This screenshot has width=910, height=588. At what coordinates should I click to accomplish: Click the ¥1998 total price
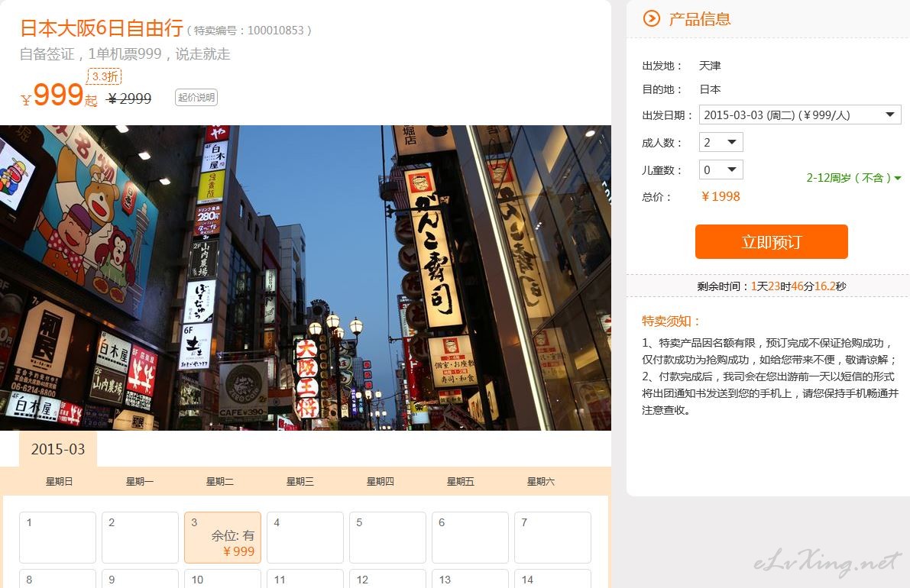[x=721, y=196]
